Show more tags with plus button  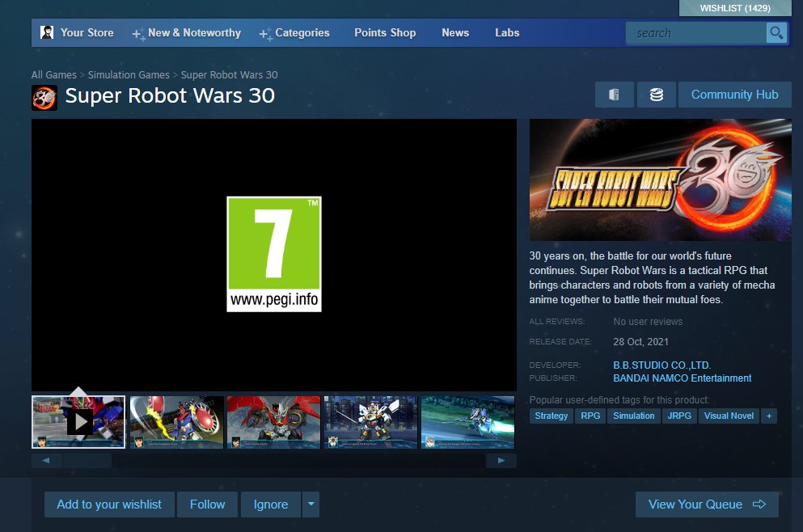point(769,416)
